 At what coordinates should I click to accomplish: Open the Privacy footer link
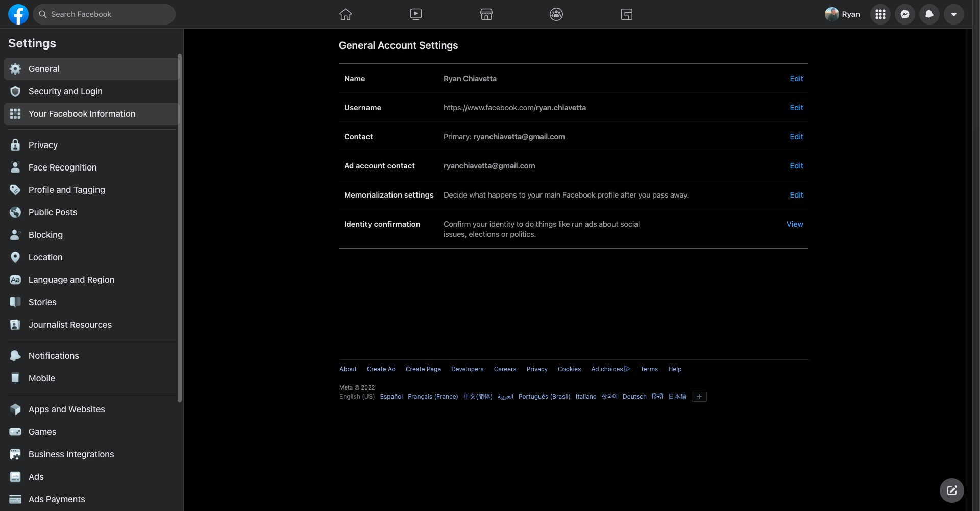[537, 369]
